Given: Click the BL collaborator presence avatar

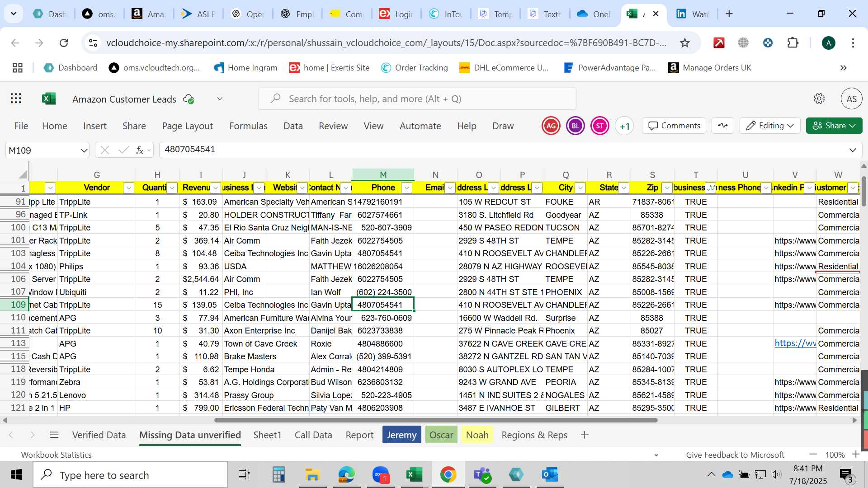Looking at the screenshot, I should [576, 126].
